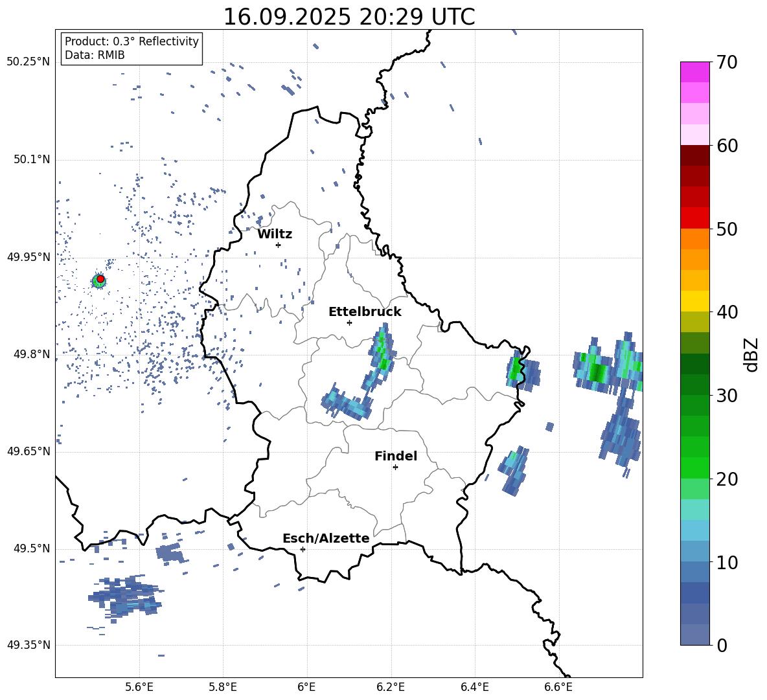
Task: Click the 6.4°E longitude label
Action: [474, 687]
